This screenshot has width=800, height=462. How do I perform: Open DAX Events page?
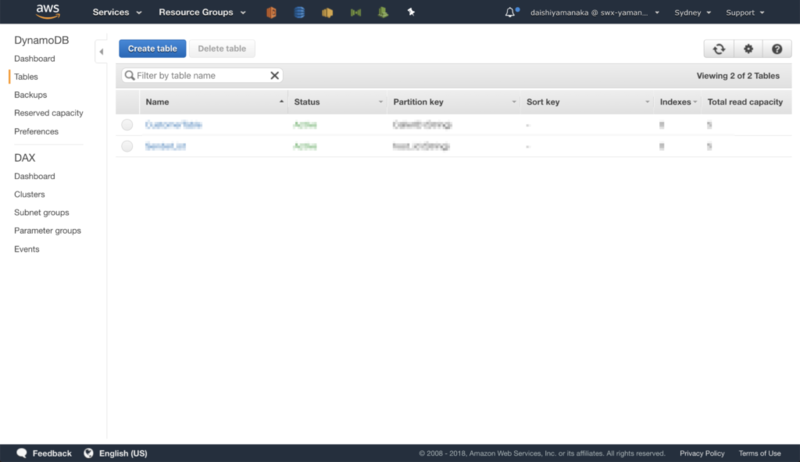point(27,249)
